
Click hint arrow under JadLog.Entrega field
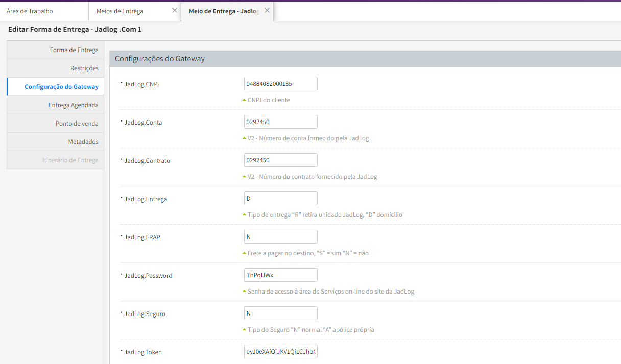[244, 215]
